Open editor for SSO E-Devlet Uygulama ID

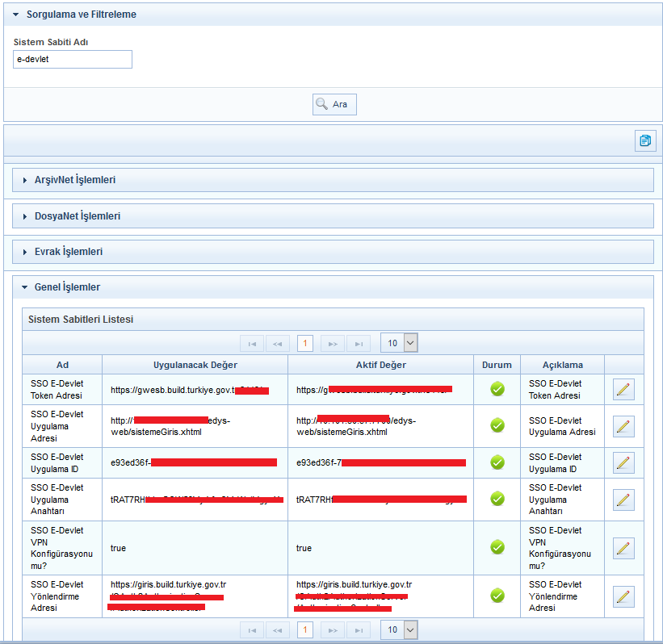pos(623,462)
